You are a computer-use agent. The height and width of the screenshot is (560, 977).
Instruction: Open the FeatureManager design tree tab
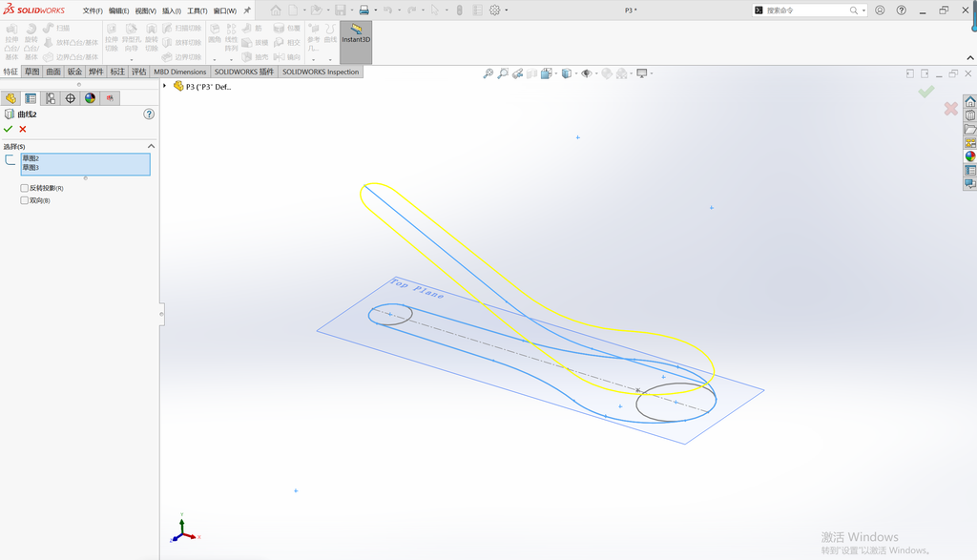10,98
